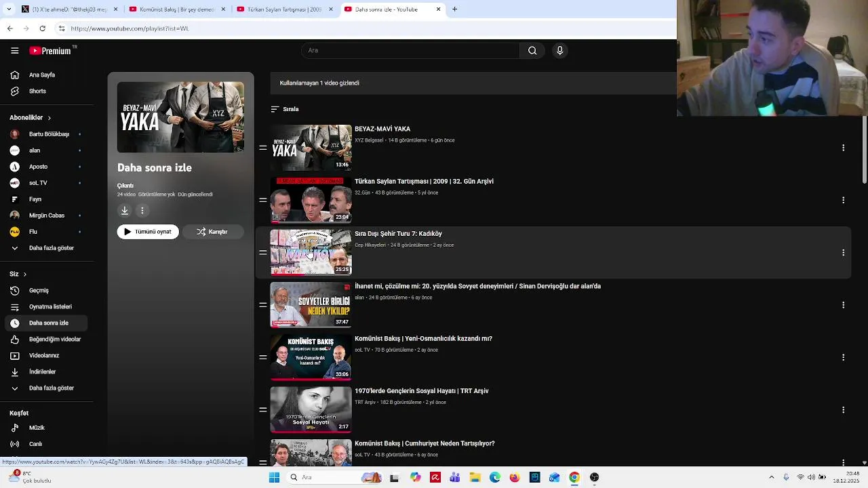The width and height of the screenshot is (868, 488).
Task: Start voice search with the microphone
Action: [x=559, y=50]
